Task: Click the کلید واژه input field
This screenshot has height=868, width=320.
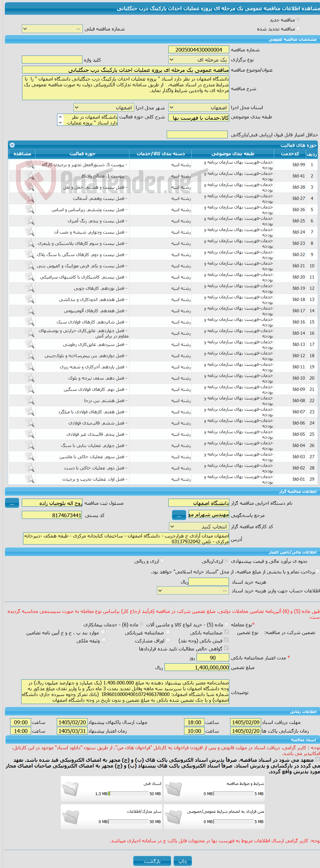Action: (x=52, y=60)
